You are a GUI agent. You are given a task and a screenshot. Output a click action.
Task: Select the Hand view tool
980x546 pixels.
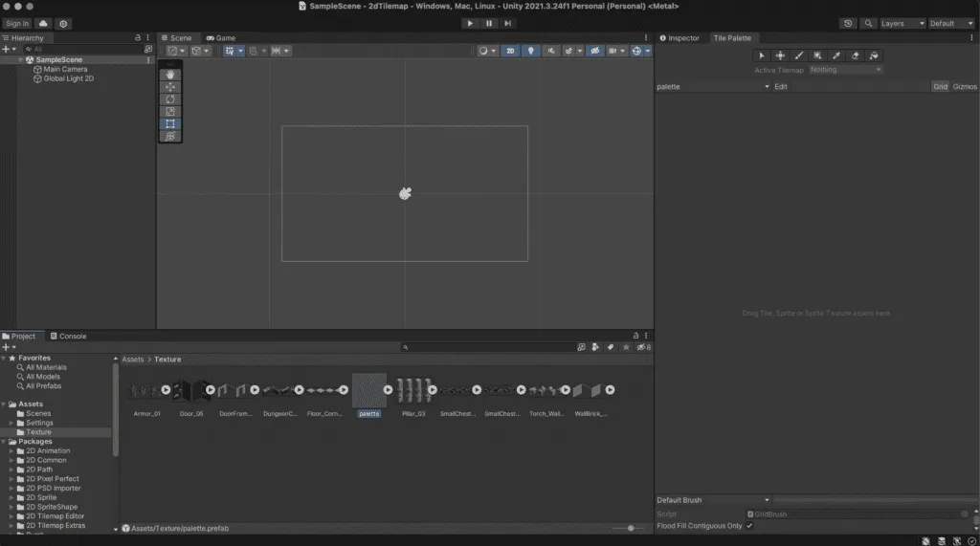[x=170, y=75]
